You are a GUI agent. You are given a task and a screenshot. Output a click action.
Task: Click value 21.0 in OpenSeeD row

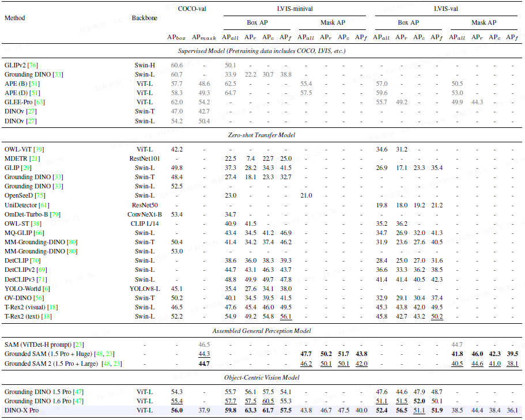click(x=306, y=195)
